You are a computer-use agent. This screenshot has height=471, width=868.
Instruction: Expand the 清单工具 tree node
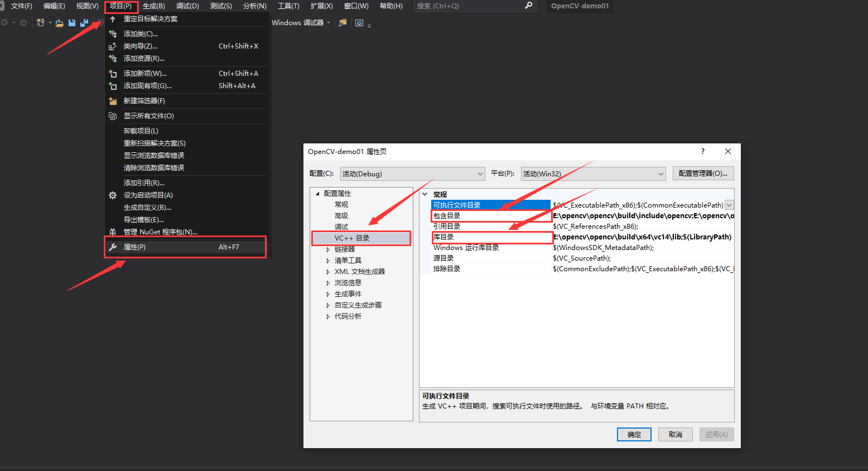[328, 261]
